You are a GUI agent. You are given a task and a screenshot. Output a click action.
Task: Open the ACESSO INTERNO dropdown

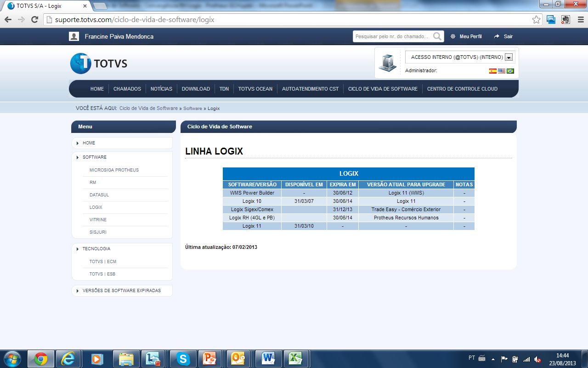pyautogui.click(x=509, y=57)
